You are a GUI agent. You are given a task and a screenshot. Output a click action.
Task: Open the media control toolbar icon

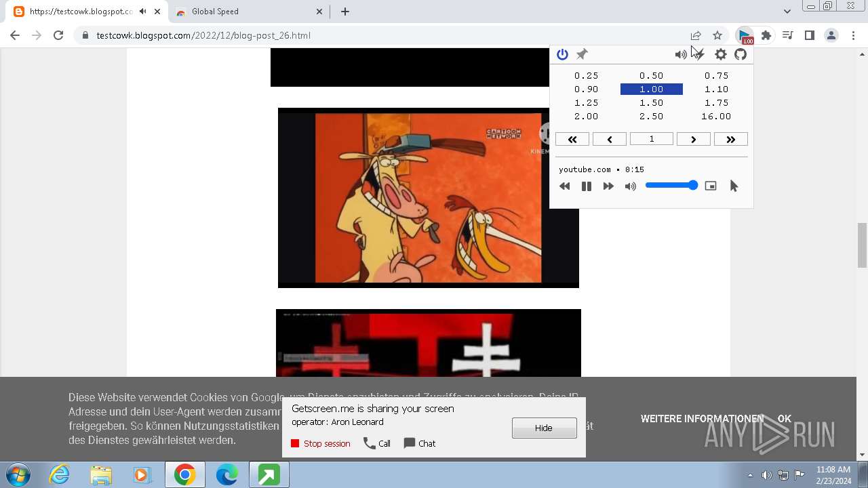787,35
